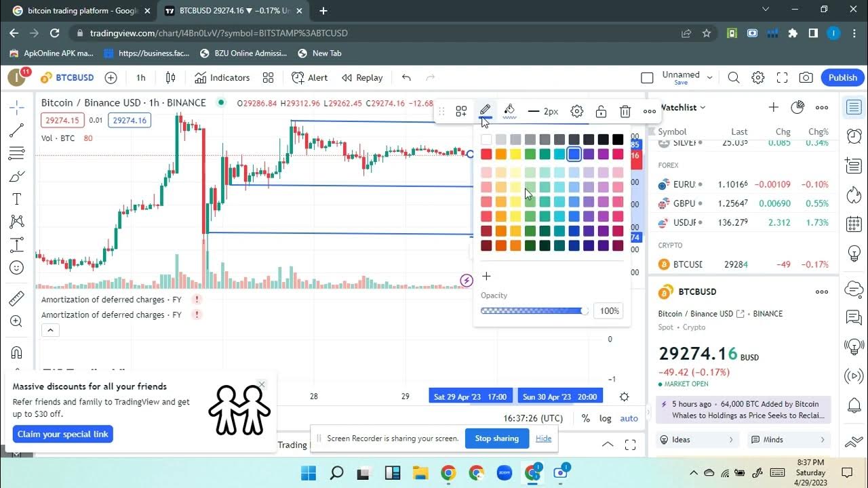Open the candle chart style selector

point(171,78)
